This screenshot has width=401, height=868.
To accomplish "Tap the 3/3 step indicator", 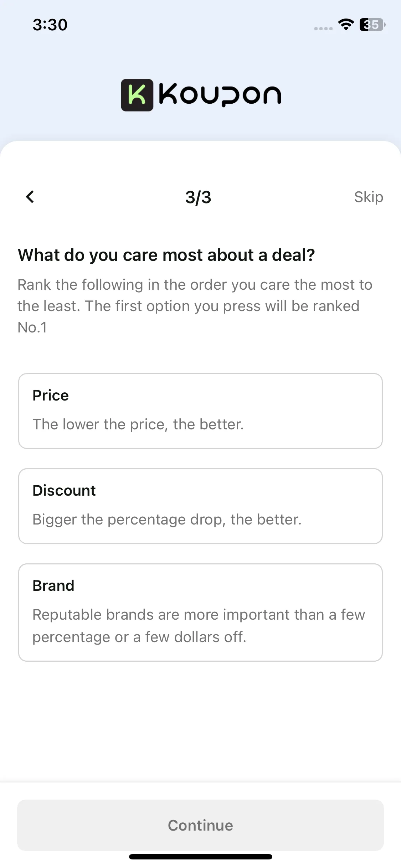I will click(198, 197).
